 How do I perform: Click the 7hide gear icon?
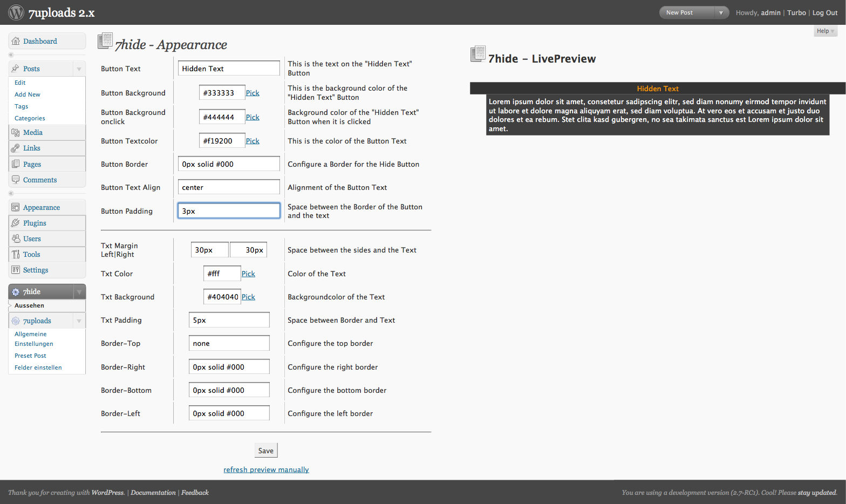pyautogui.click(x=16, y=292)
